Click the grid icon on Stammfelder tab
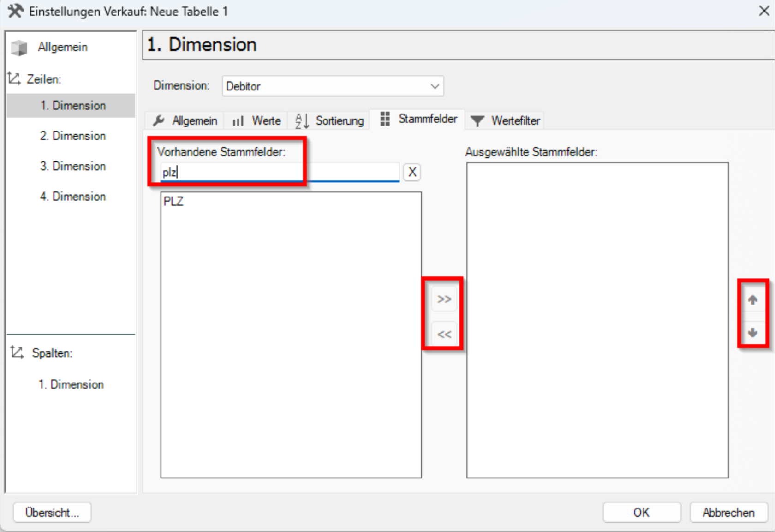The width and height of the screenshot is (775, 532). 385,119
